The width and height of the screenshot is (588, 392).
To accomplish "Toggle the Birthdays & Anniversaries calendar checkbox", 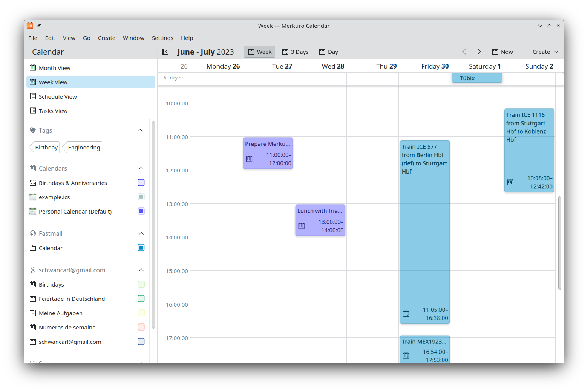I will click(x=141, y=183).
